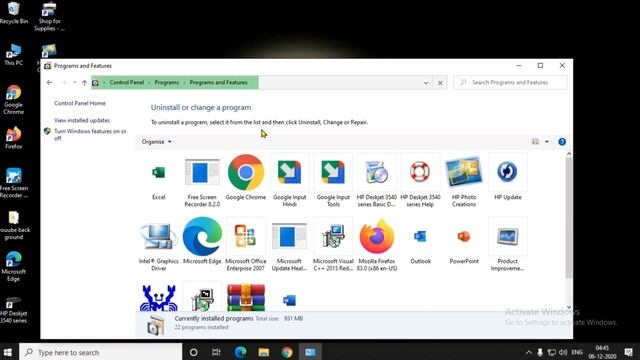Open the notification center icon
640x360 pixels.
coord(629,352)
